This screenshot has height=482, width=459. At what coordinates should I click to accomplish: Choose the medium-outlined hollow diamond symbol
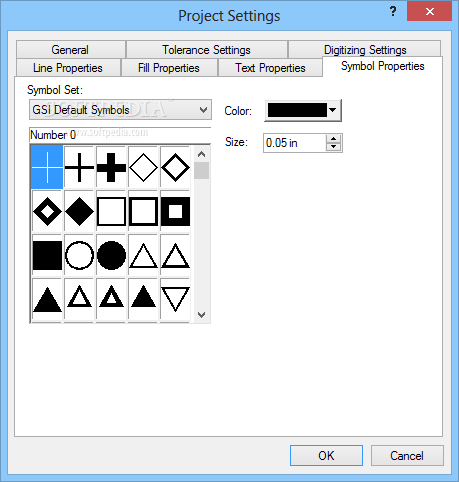[x=175, y=167]
